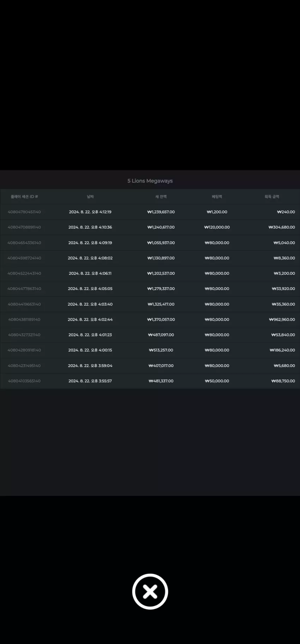Screen dimensions: 300x644
Task: Click the win amount ₩5,040.00
Action: (284, 243)
